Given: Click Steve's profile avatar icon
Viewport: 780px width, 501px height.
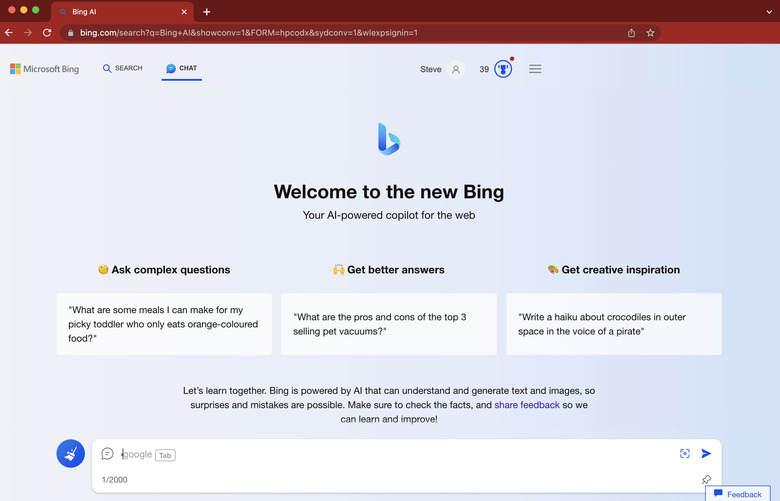Looking at the screenshot, I should point(456,70).
